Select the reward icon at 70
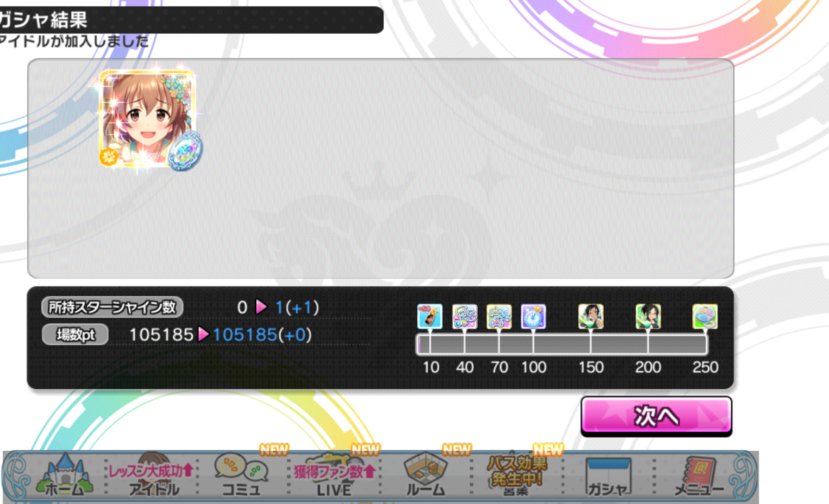This screenshot has height=504, width=829. [x=499, y=316]
